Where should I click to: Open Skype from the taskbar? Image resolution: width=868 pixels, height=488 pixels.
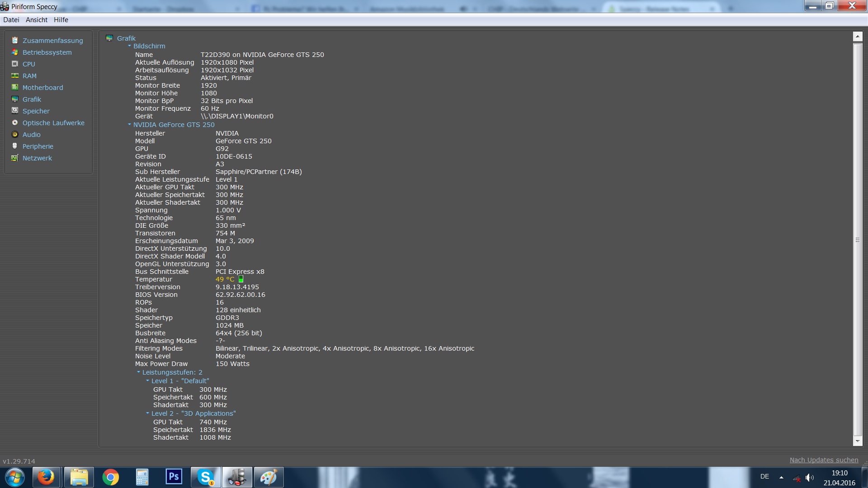(x=206, y=477)
